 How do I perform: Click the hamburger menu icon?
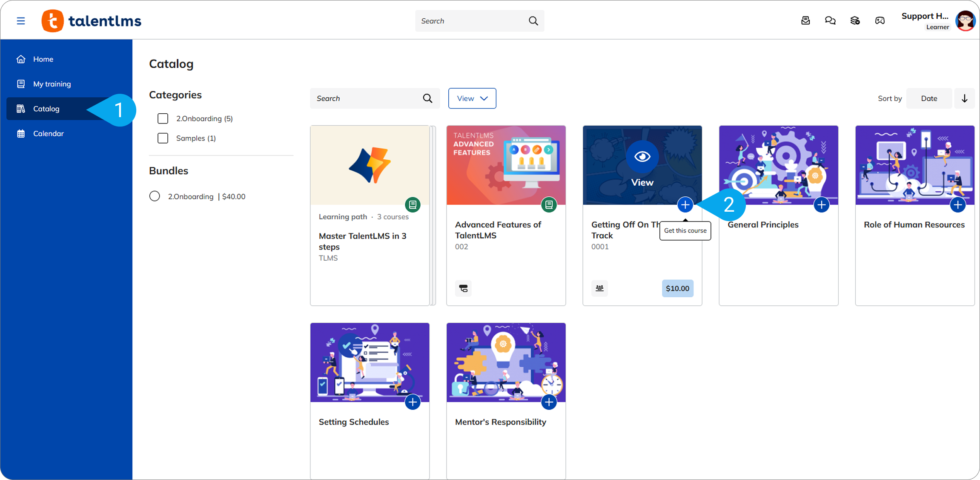pos(20,21)
